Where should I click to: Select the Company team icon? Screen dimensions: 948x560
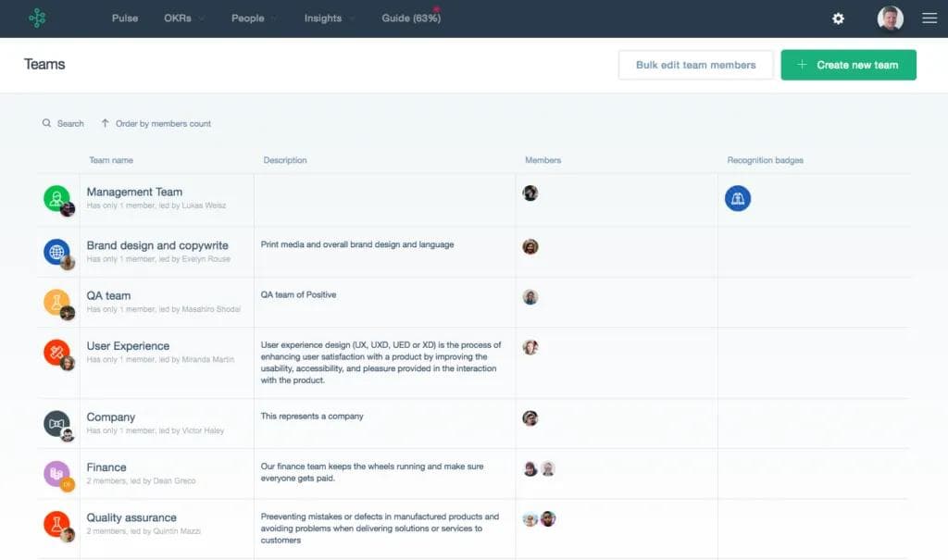56,425
